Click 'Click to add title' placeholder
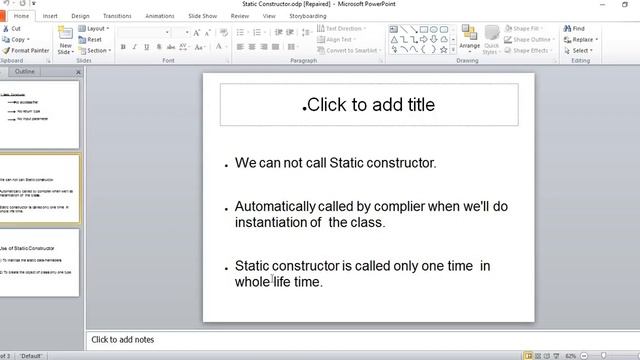The image size is (640, 360). pyautogui.click(x=369, y=105)
